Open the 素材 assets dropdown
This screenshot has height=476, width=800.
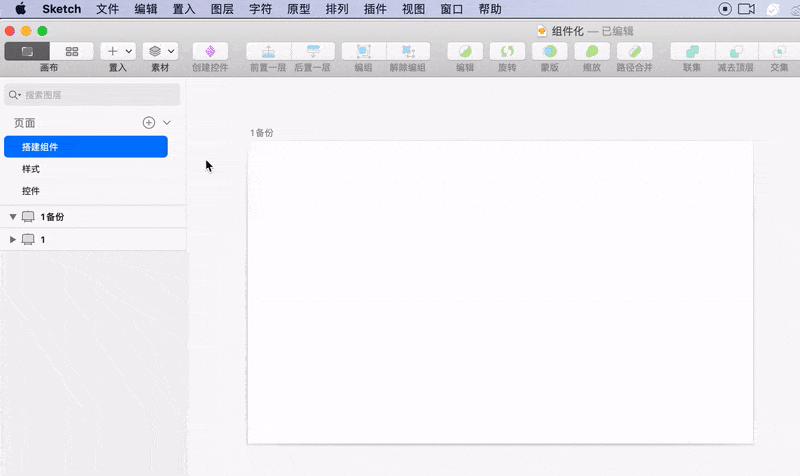(160, 51)
